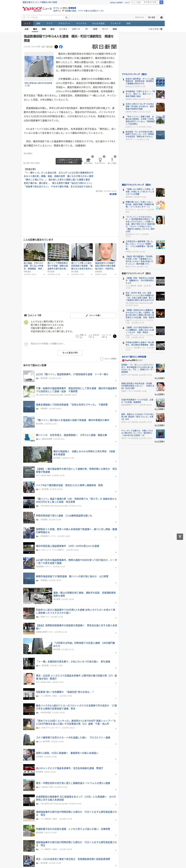Screen dimensions: 186x868
Task: Open 購入履歴 link
Action: tap(152, 17)
